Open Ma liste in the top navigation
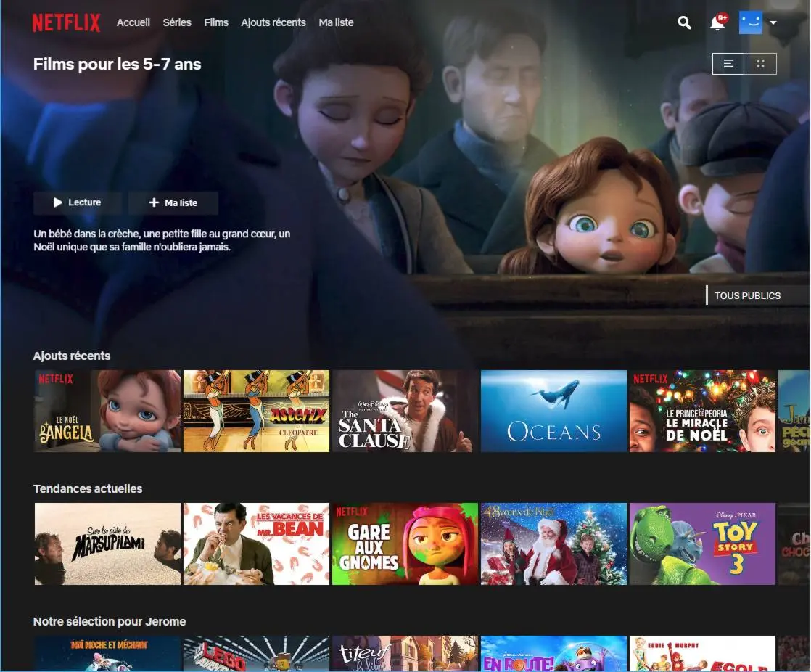Image resolution: width=811 pixels, height=672 pixels. pos(336,22)
